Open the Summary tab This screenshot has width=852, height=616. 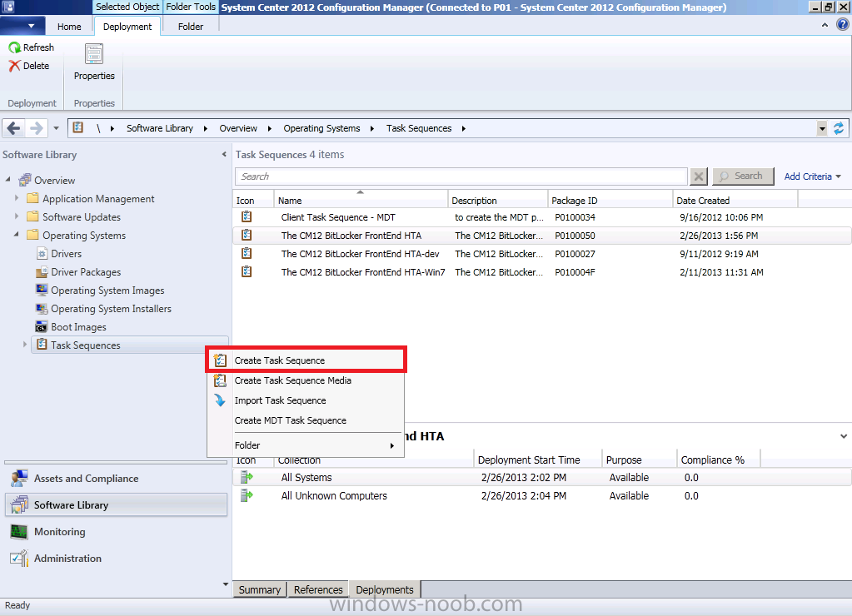pyautogui.click(x=260, y=590)
